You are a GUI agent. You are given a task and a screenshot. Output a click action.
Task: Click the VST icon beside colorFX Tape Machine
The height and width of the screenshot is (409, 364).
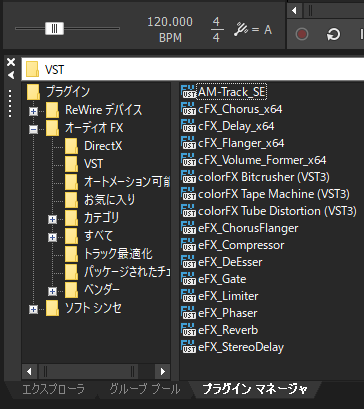188,194
